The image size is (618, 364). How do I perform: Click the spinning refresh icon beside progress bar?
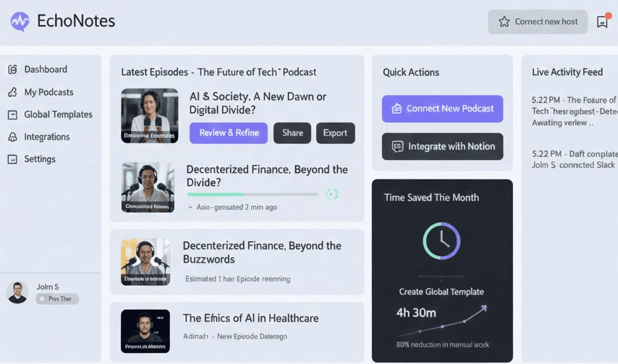332,194
